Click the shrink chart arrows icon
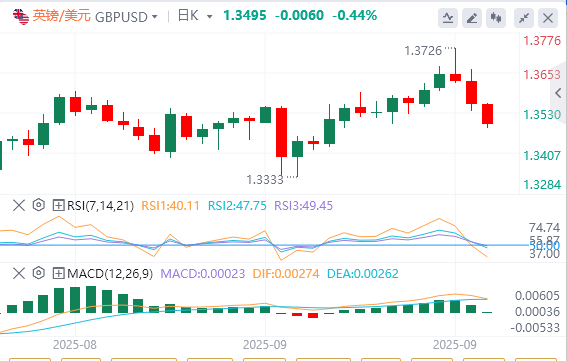 (524, 18)
